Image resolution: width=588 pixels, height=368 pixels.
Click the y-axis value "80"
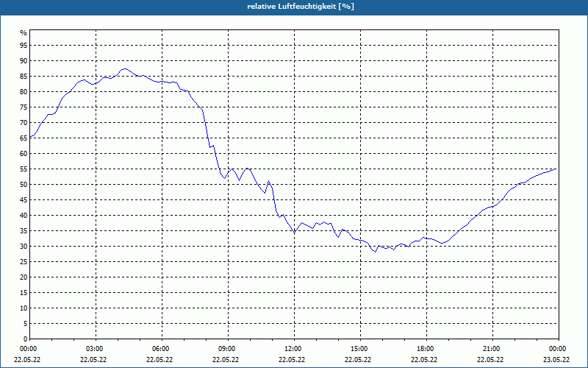point(24,91)
